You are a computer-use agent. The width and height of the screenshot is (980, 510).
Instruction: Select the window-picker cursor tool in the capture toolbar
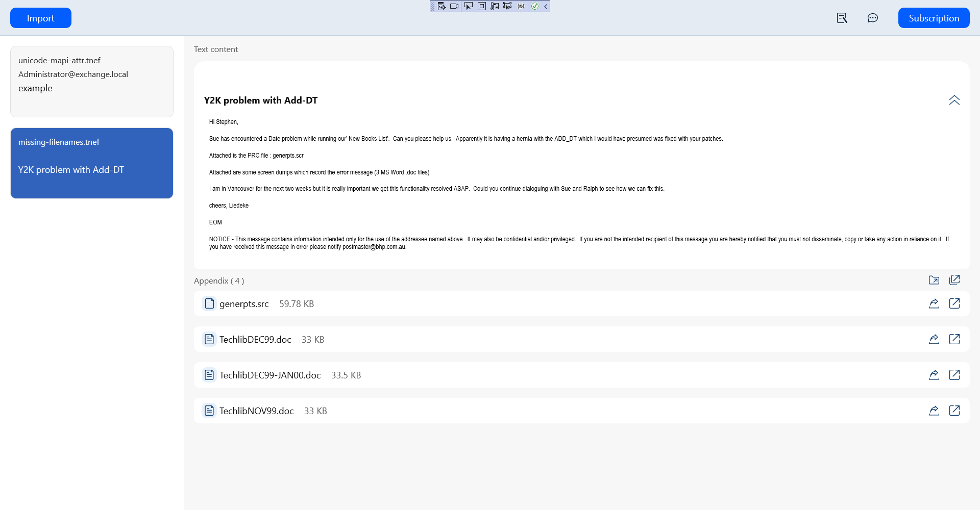507,6
